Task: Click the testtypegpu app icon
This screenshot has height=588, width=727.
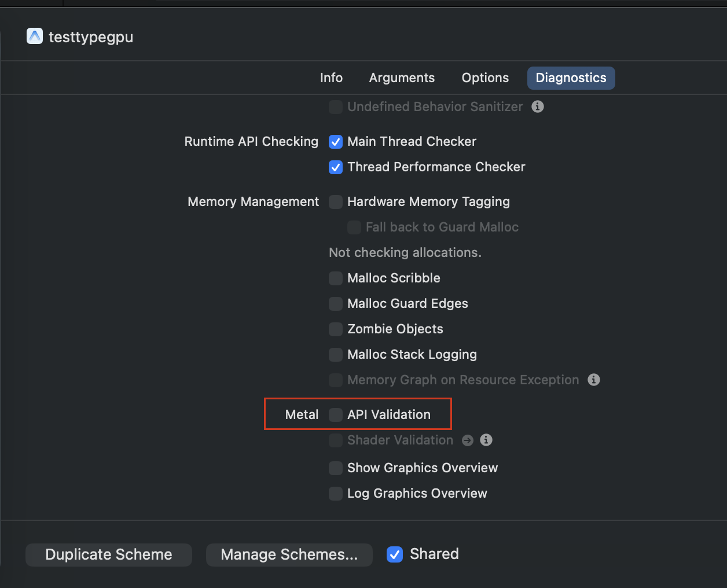Action: coord(35,36)
